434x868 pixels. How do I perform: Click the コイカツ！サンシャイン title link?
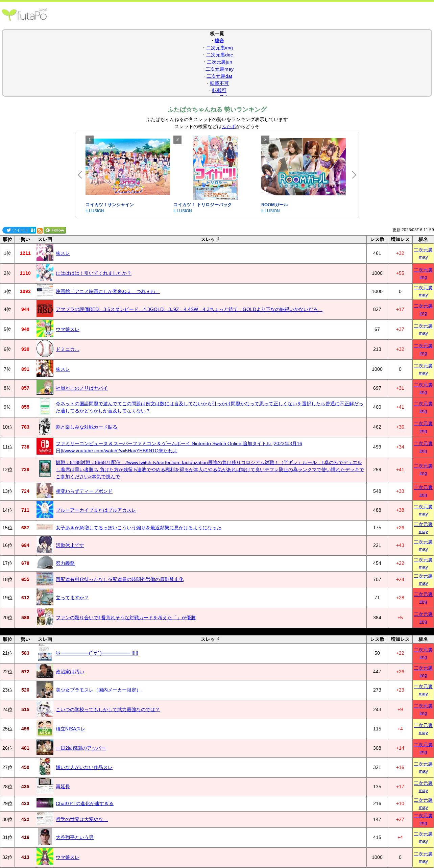tap(110, 204)
